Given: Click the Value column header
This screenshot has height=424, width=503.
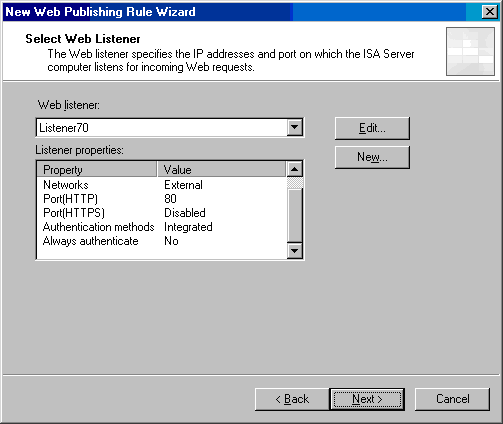Looking at the screenshot, I should tap(222, 170).
